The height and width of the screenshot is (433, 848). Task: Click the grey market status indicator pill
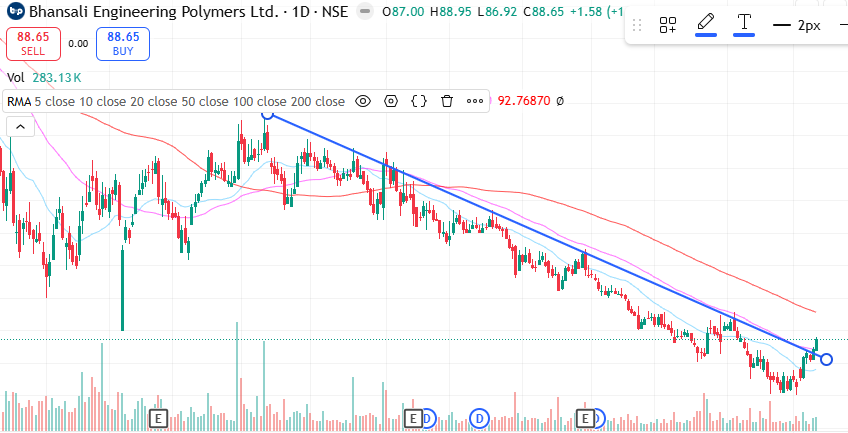click(366, 11)
